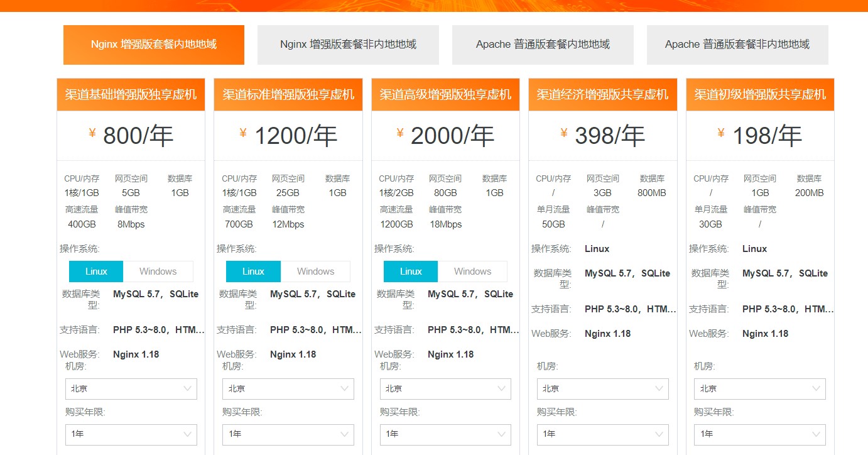The width and height of the screenshot is (868, 455).
Task: Switch to Nginx 增强版套餐非内地地域 tab
Action: [x=348, y=45]
